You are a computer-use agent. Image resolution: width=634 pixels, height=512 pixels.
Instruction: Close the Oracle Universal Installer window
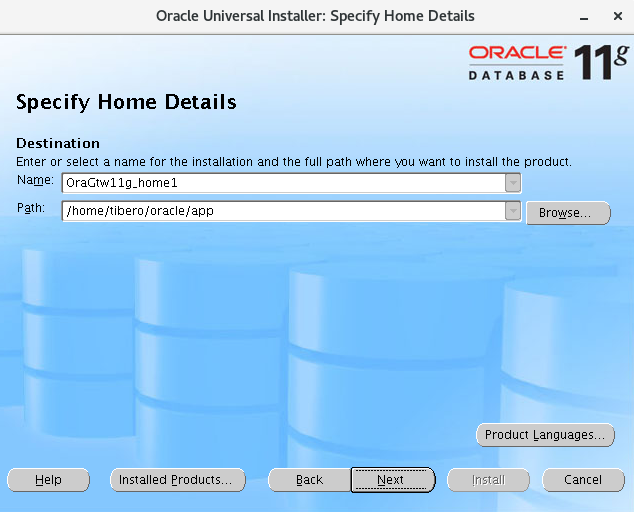point(617,16)
